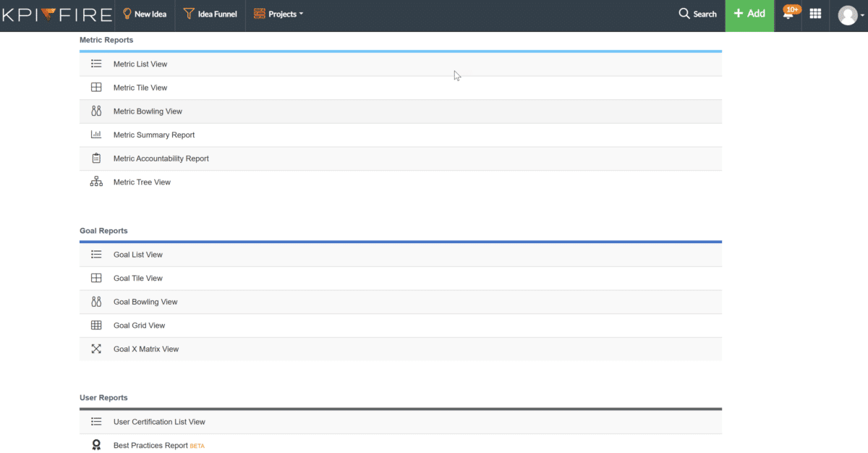This screenshot has height=453, width=868.
Task: Open the Metric Tile View report
Action: pos(140,88)
